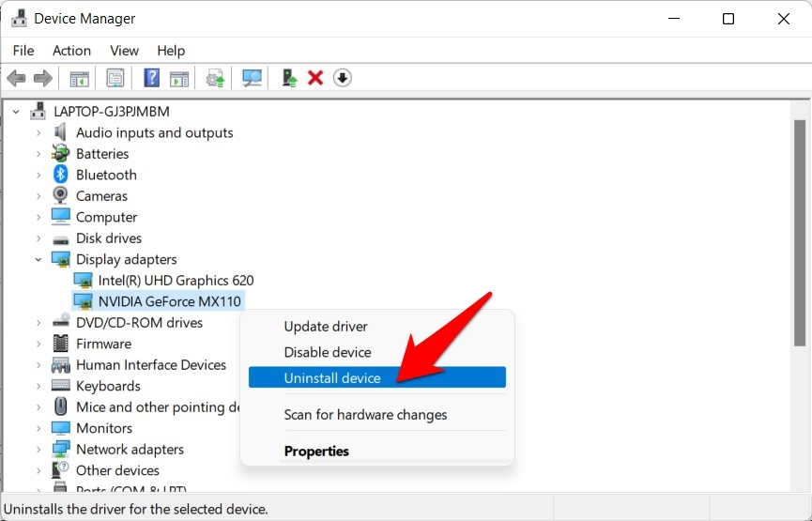Select the Other devices label
This screenshot has height=521, width=812.
point(117,470)
